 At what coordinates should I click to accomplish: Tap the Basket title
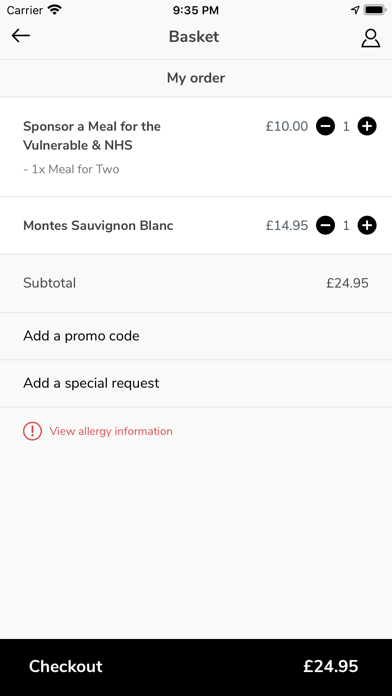coord(194,36)
